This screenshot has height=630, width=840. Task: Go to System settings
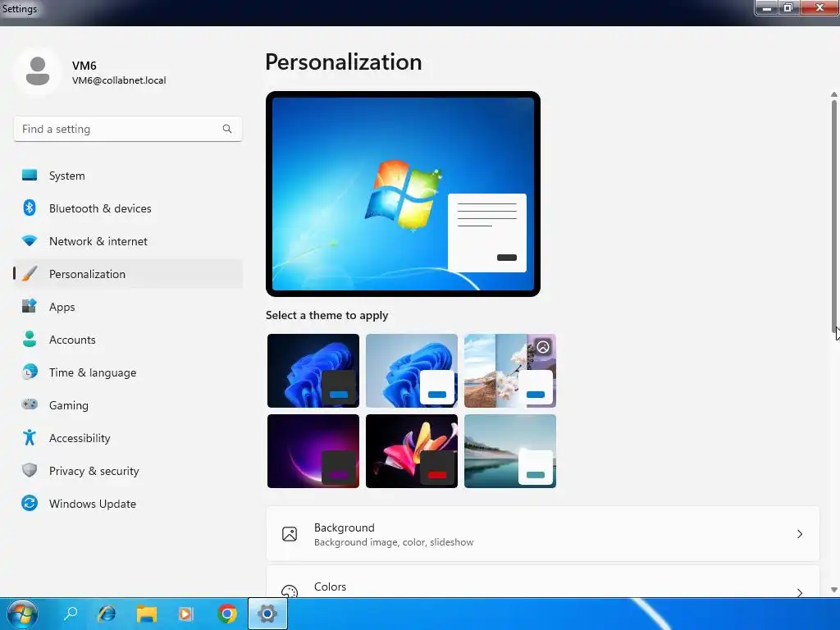point(127,176)
